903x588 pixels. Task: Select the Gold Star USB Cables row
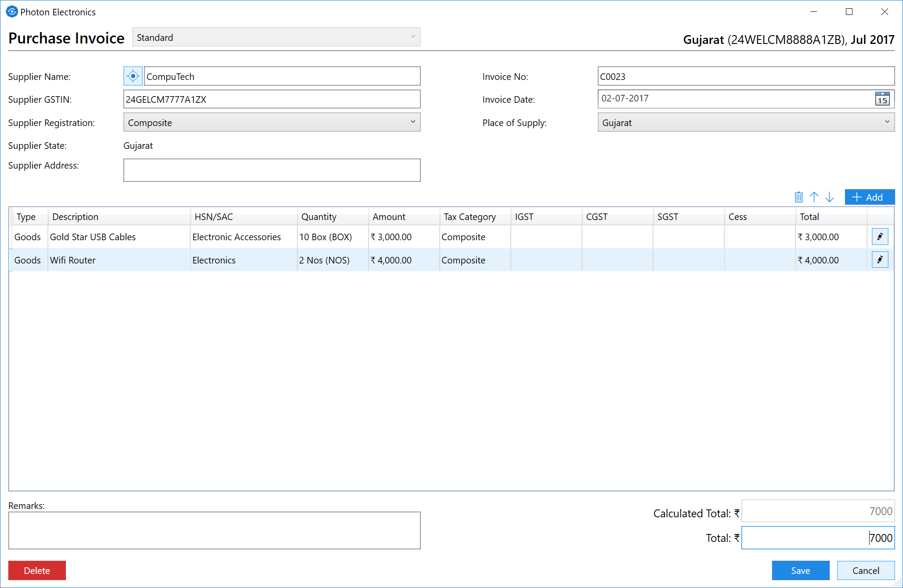pos(119,237)
